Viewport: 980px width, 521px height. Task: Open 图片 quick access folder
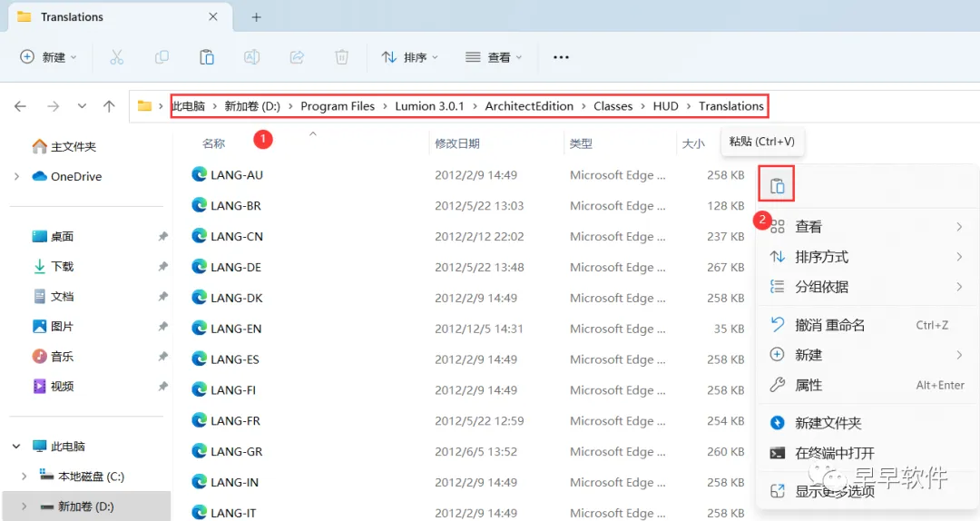click(54, 327)
